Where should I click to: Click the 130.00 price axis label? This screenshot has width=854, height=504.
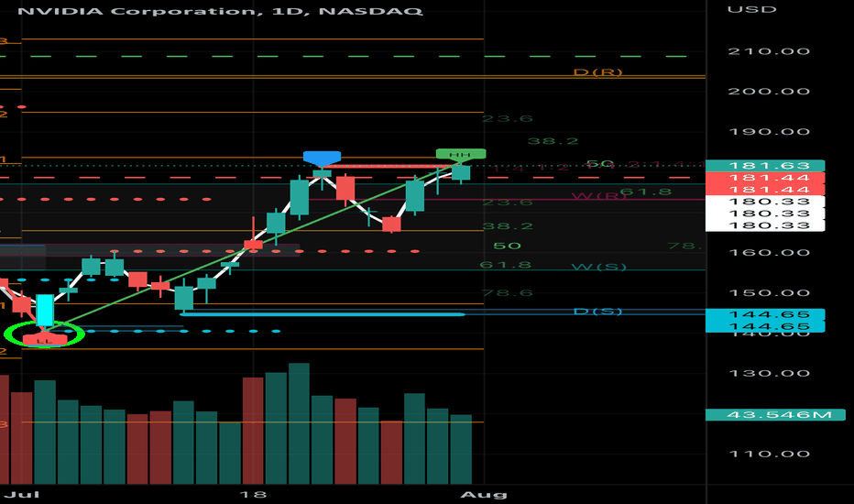[769, 374]
